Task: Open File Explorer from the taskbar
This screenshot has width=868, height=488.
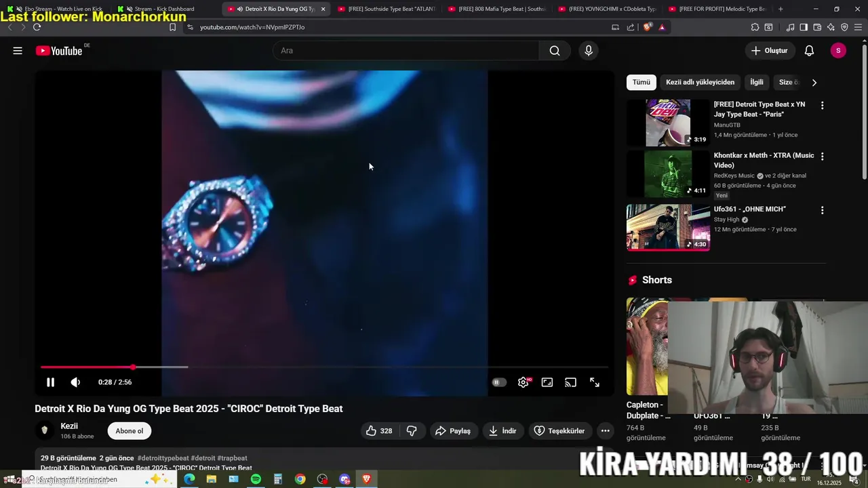Action: pyautogui.click(x=212, y=479)
